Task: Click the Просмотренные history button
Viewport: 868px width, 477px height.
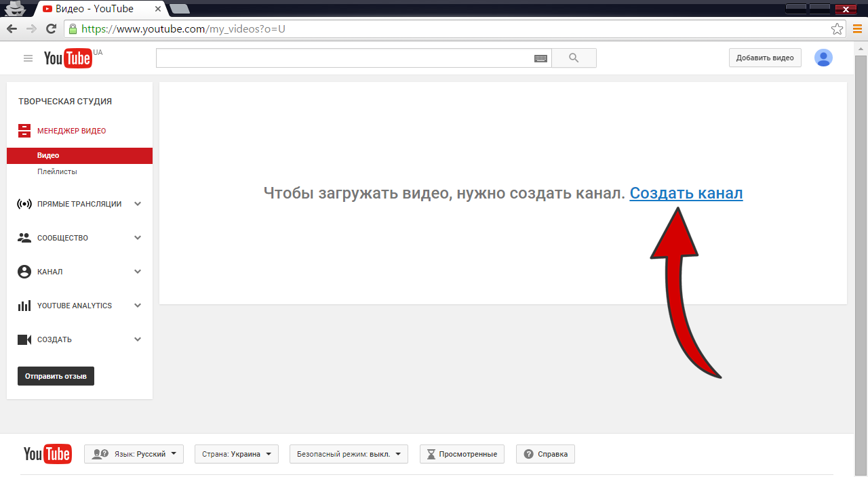Action: [462, 454]
